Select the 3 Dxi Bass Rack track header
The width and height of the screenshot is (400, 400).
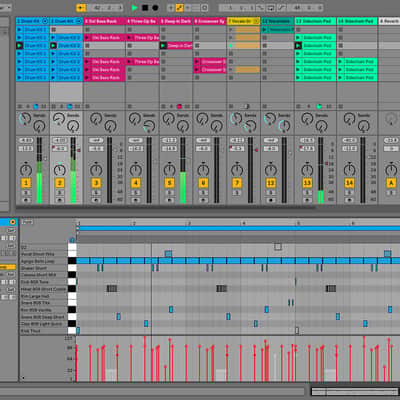click(104, 21)
